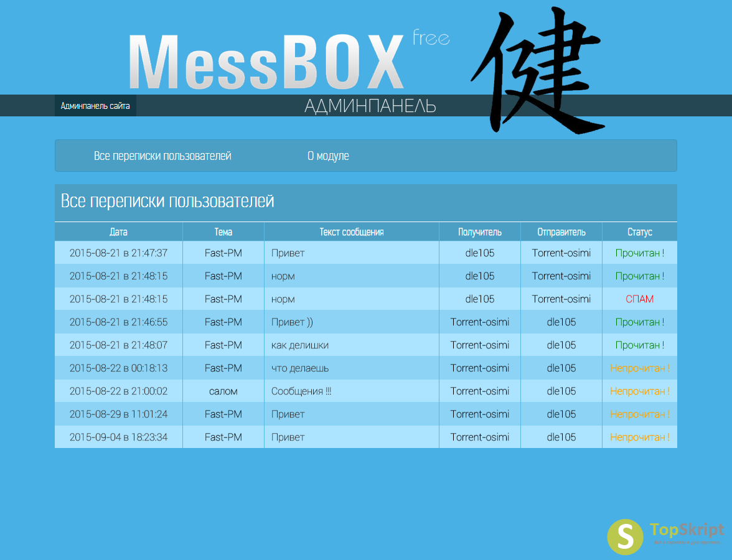
Task: Select the message text "Сообщения !!!"
Action: tap(301, 391)
